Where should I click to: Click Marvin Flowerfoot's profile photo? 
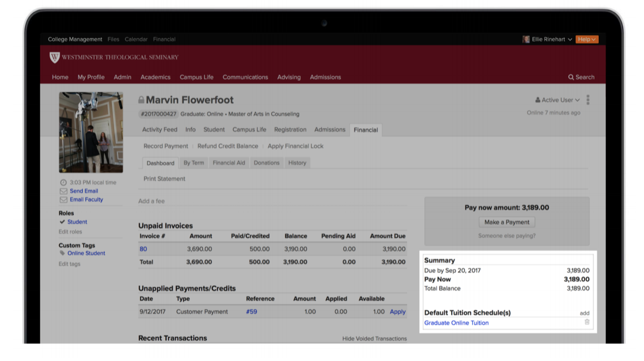click(x=91, y=133)
